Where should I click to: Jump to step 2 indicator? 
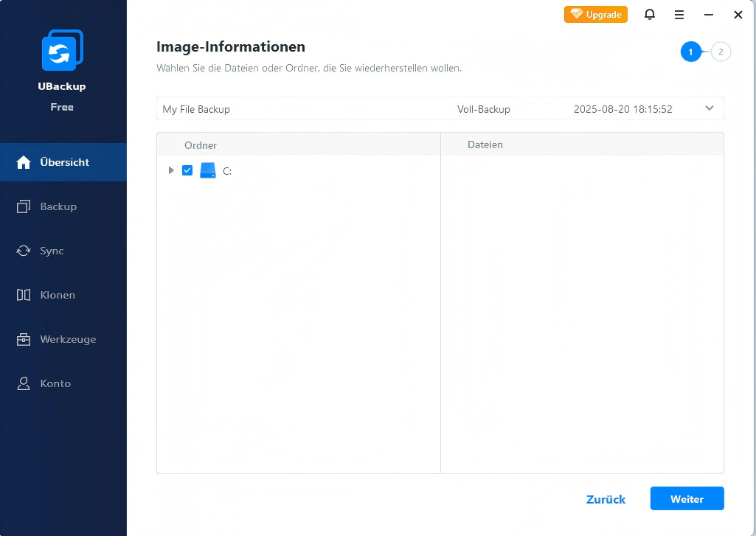(721, 52)
